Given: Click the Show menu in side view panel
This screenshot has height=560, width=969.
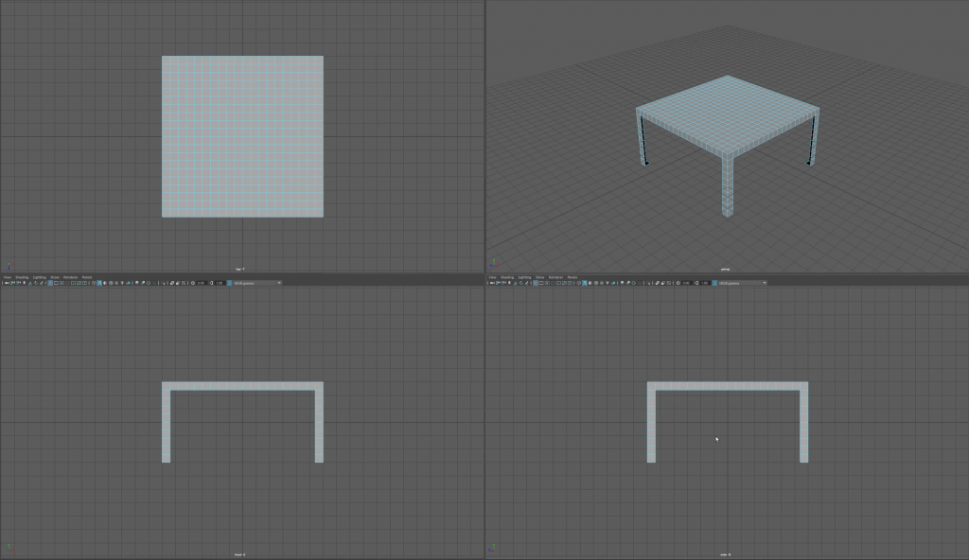Looking at the screenshot, I should (x=539, y=277).
